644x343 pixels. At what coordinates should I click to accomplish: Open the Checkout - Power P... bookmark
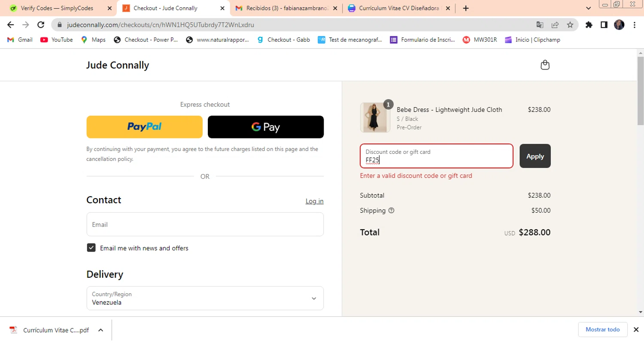coord(146,40)
